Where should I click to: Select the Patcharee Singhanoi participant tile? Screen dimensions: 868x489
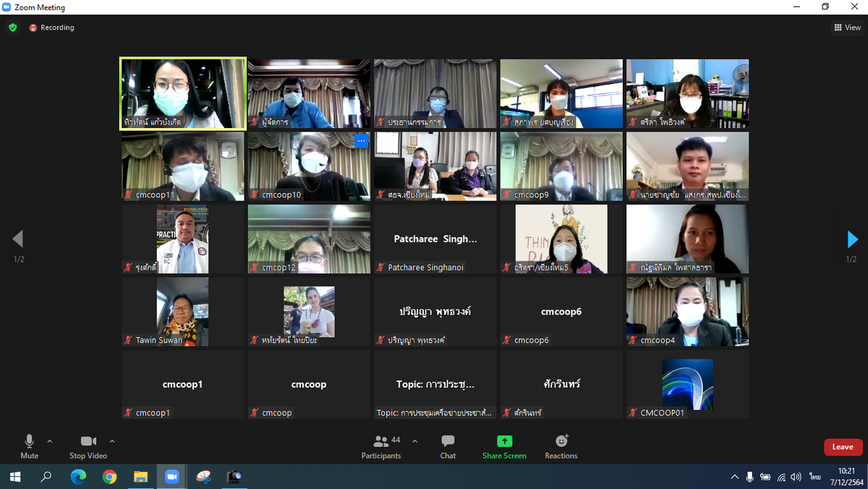tap(435, 239)
